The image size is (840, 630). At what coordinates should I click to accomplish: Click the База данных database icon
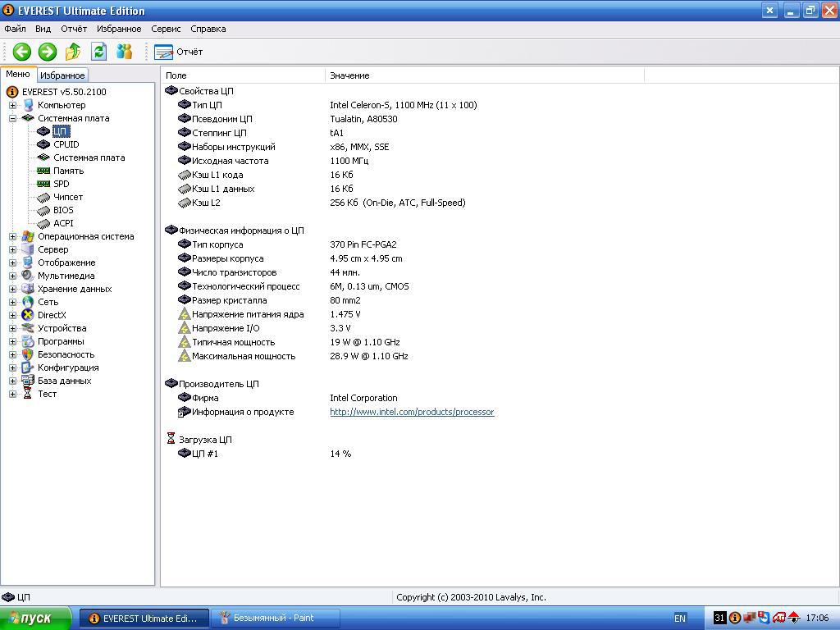coord(28,381)
